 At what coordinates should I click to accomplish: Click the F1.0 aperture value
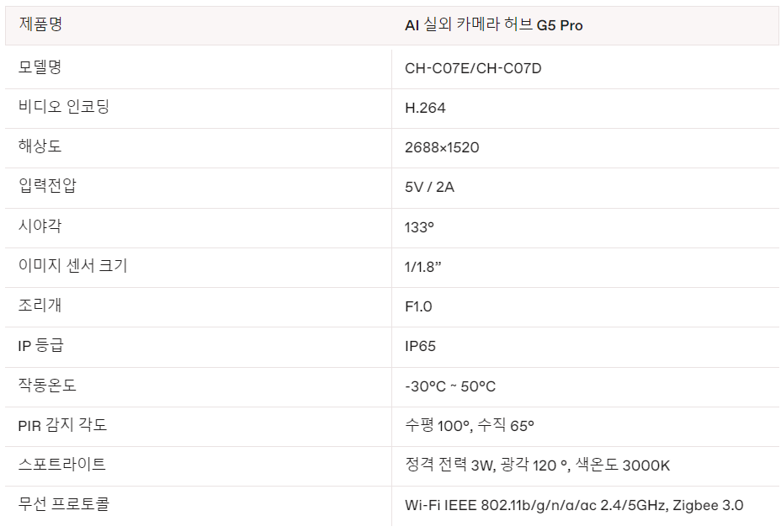[418, 306]
